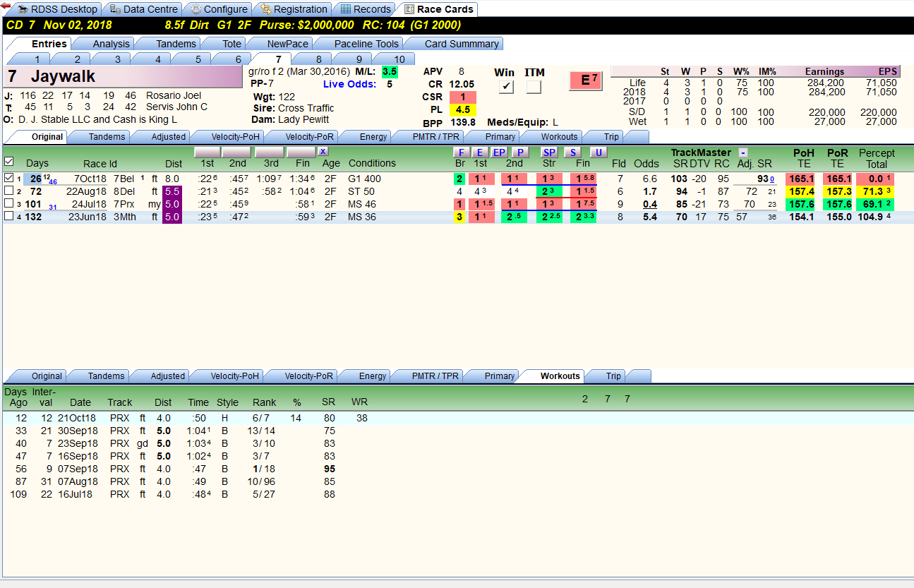Image resolution: width=914 pixels, height=588 pixels.
Task: Click the 21Oct18 PRX workout row
Action: 457,419
